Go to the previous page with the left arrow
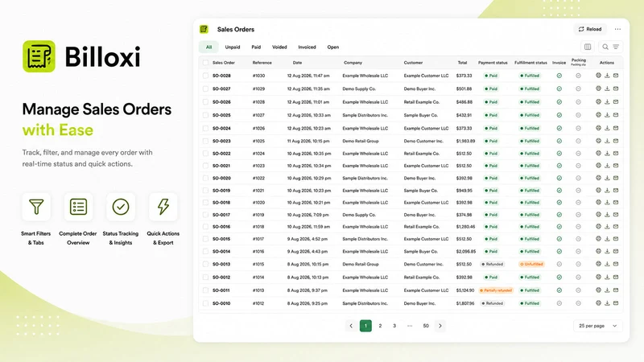The image size is (644, 362). (x=351, y=326)
